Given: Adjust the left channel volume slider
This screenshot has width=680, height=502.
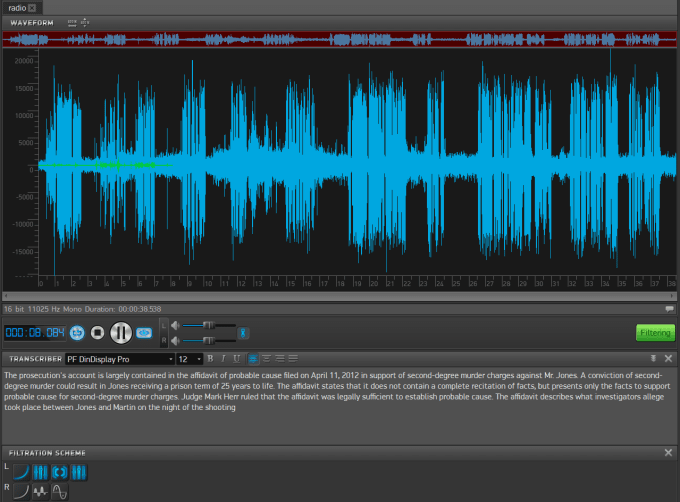Looking at the screenshot, I should (209, 325).
